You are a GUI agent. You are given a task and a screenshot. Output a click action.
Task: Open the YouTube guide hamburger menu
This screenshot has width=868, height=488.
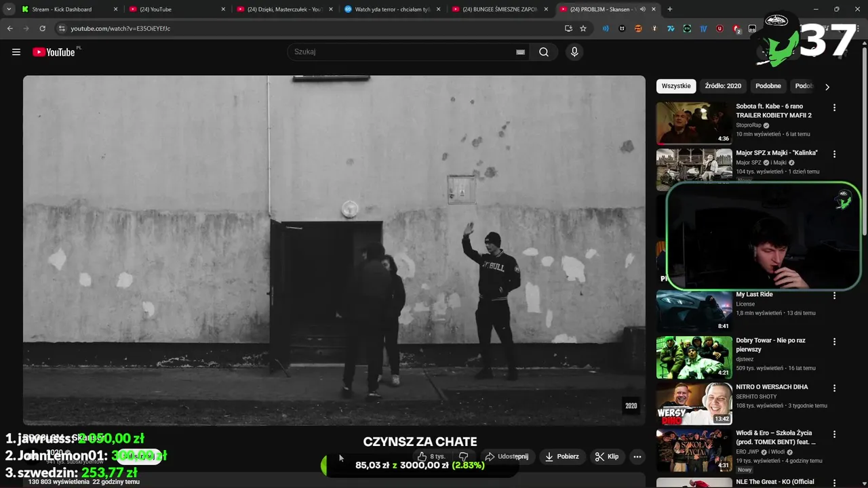16,52
